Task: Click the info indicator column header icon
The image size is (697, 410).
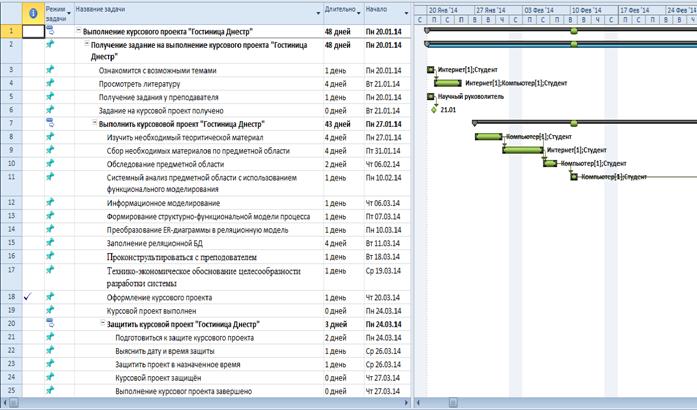Action: (x=33, y=13)
